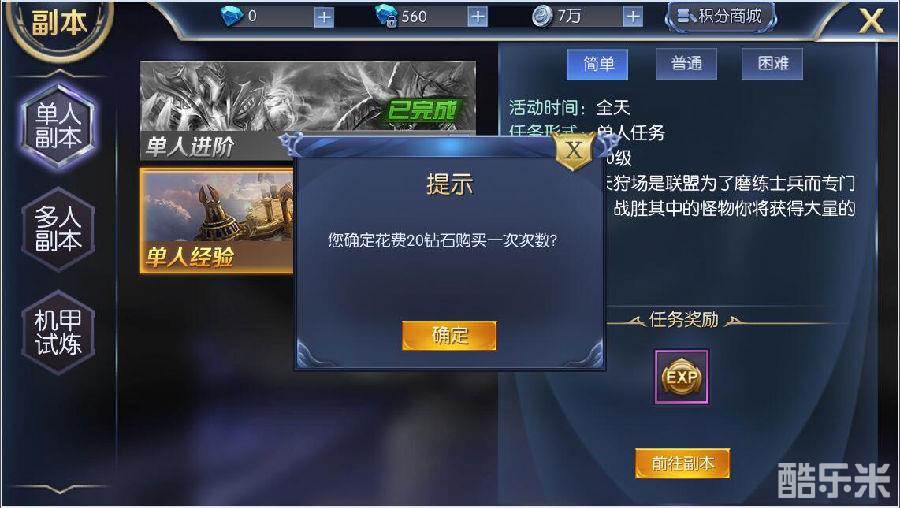Select the 简单 difficulty tab
Screen dimensions: 900x508
pos(598,64)
